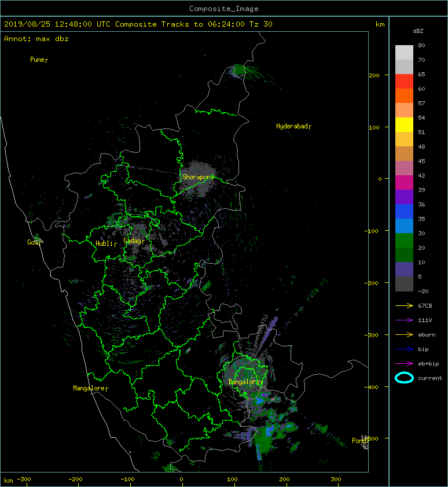Screen dimensions: 448x487
Task: Click the 'current' legend label
Action: coord(430,378)
